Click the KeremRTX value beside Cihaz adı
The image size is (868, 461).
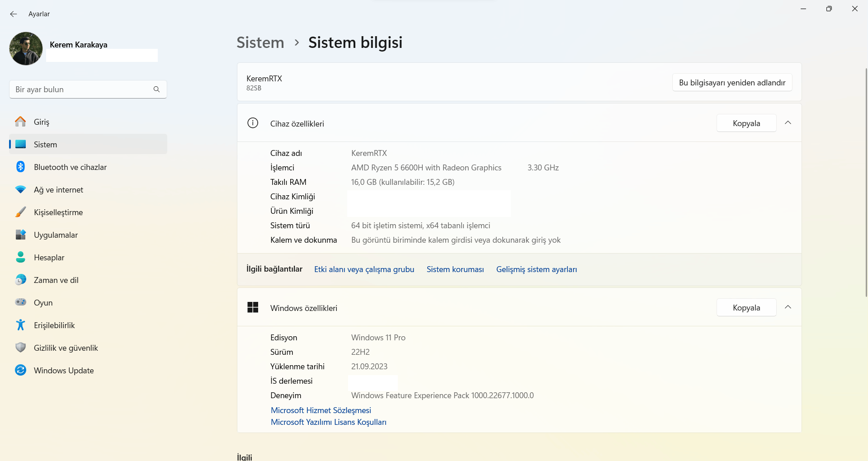tap(369, 153)
